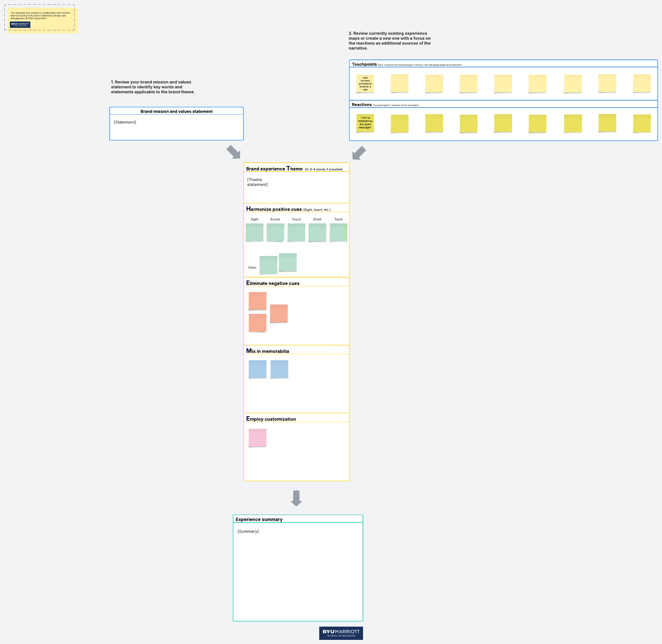Click the Eliminate negative cues heading
This screenshot has width=662, height=644.
[273, 283]
